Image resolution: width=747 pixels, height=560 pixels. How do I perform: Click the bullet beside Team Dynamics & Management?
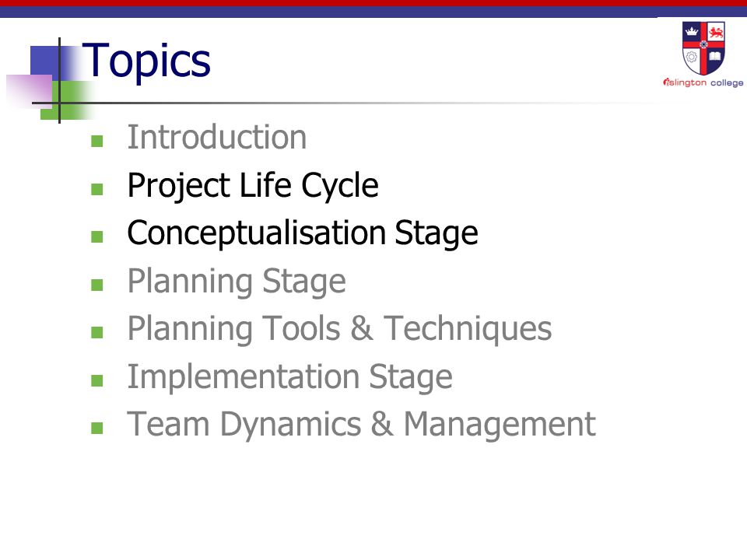click(x=97, y=428)
